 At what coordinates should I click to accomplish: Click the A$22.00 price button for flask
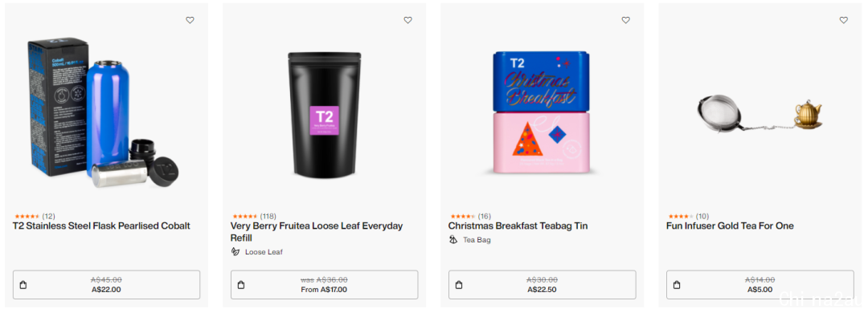[106, 285]
